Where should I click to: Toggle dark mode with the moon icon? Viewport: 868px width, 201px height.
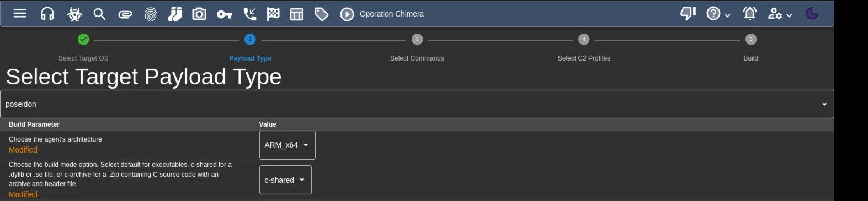[812, 13]
